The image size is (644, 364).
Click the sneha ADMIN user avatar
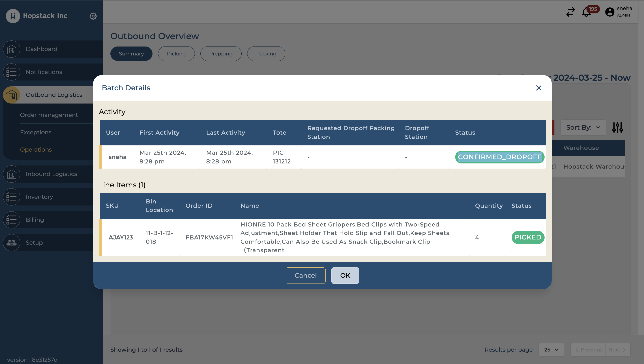[x=610, y=12]
